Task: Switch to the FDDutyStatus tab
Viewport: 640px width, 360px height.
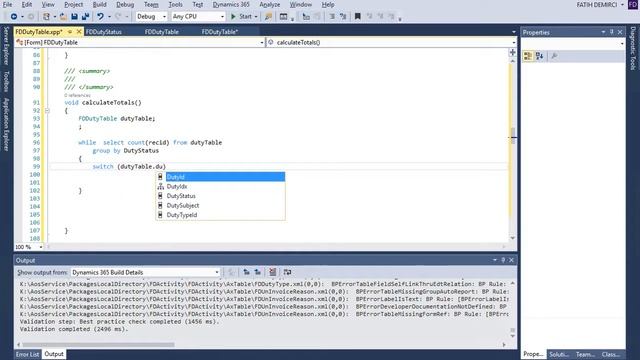Action: click(104, 32)
